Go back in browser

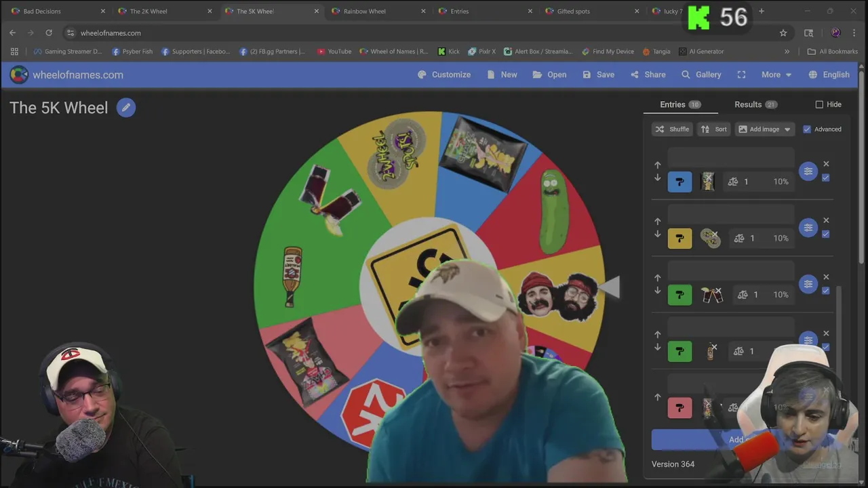tap(12, 33)
